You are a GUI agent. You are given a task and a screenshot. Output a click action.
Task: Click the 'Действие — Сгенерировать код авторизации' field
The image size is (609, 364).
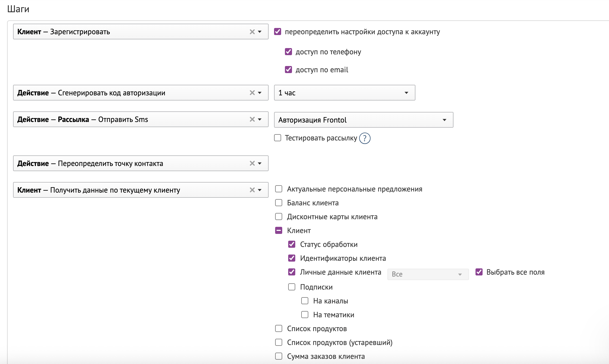pos(130,93)
